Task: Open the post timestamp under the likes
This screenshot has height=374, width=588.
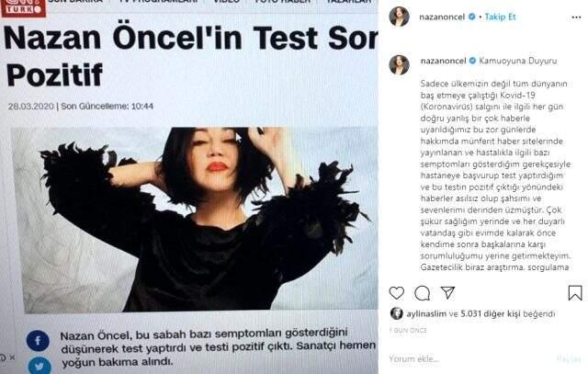Action: point(408,330)
